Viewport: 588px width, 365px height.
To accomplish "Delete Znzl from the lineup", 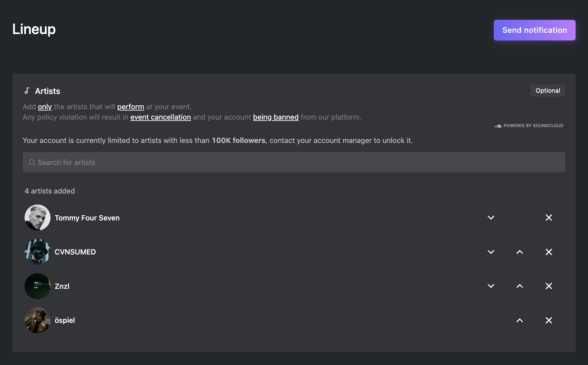I will tap(548, 286).
